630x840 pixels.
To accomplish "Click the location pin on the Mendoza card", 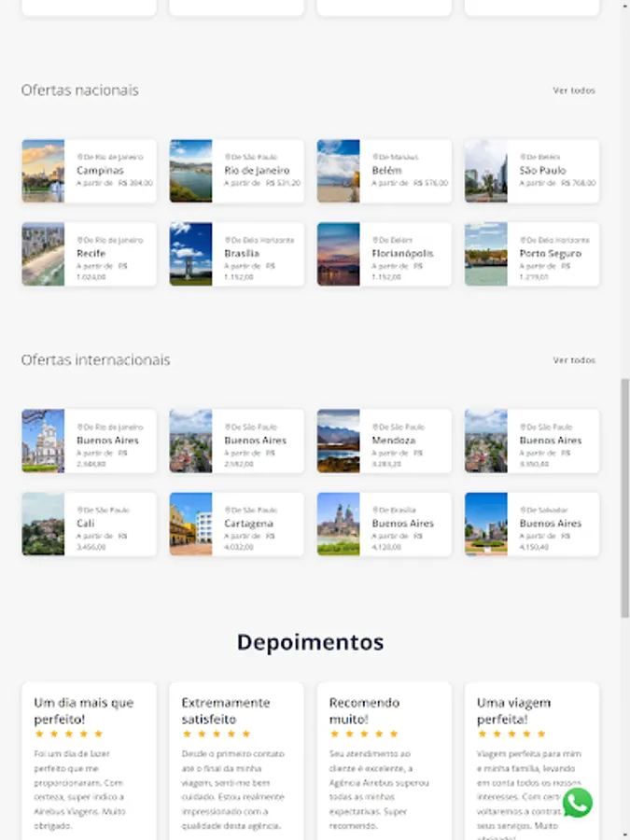I will 375,427.
